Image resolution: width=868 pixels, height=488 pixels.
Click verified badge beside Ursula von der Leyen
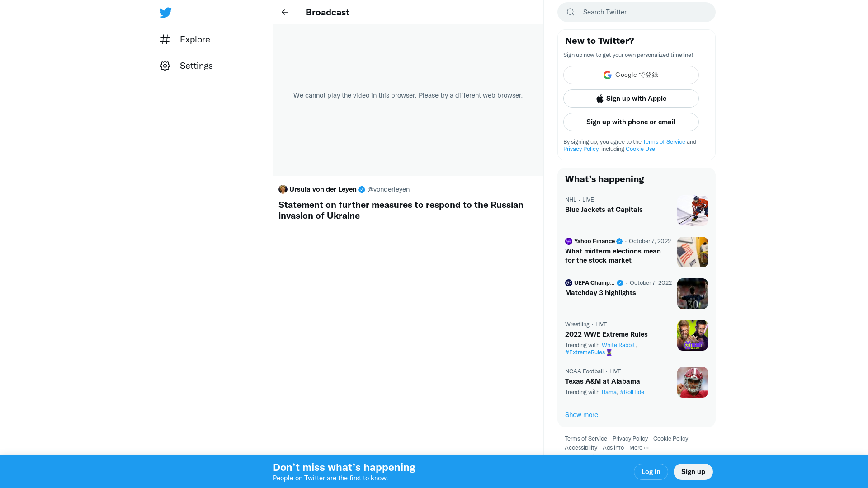tap(362, 190)
